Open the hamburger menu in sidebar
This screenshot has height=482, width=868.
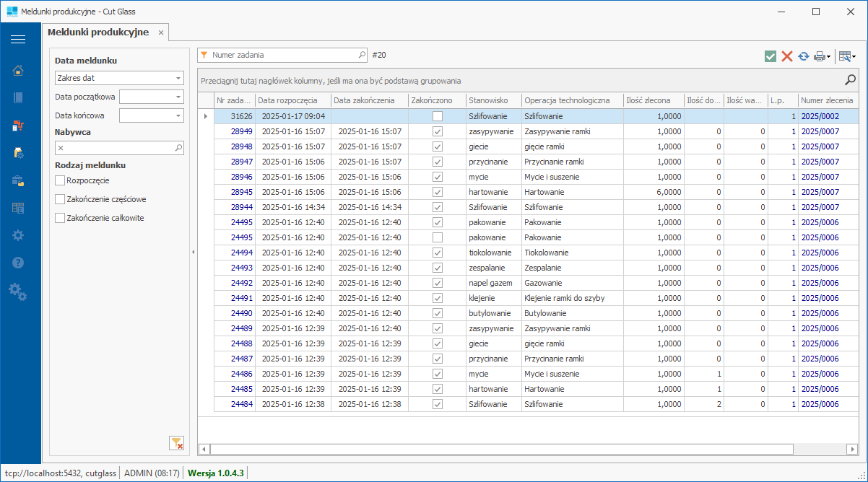pos(18,39)
